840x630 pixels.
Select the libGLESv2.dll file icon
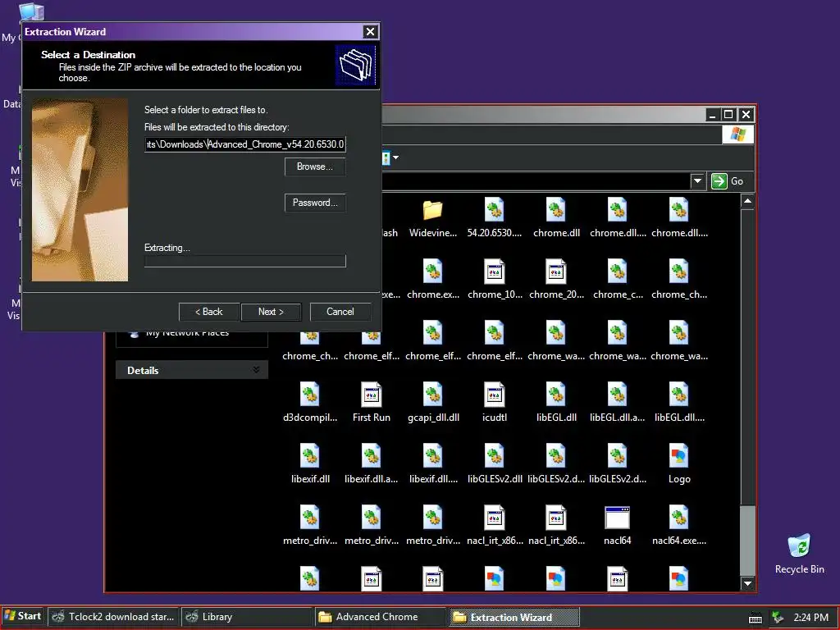click(494, 456)
